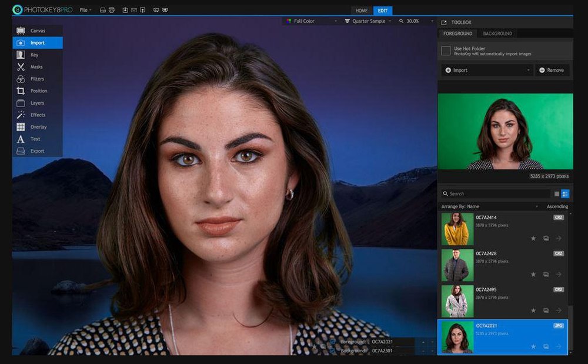Screen dimensions: 588x364
Task: Click the picture icon for 0C7A2414
Action: 546,238
